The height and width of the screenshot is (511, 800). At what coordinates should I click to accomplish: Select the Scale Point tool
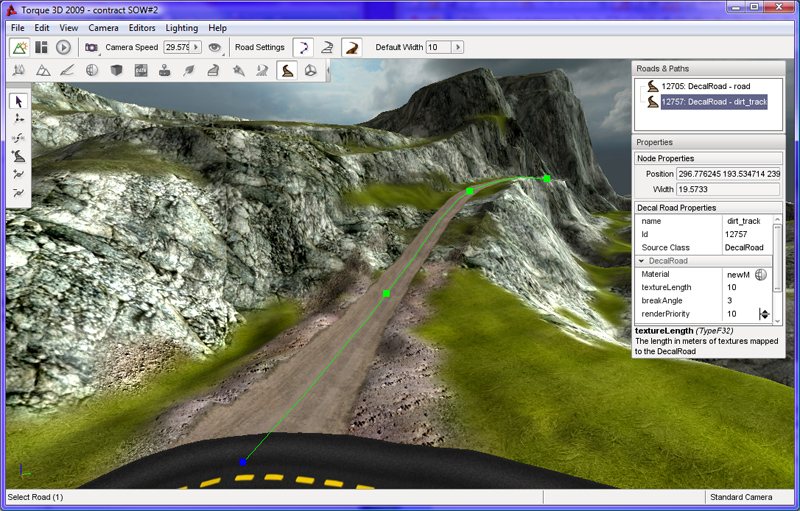tap(19, 137)
